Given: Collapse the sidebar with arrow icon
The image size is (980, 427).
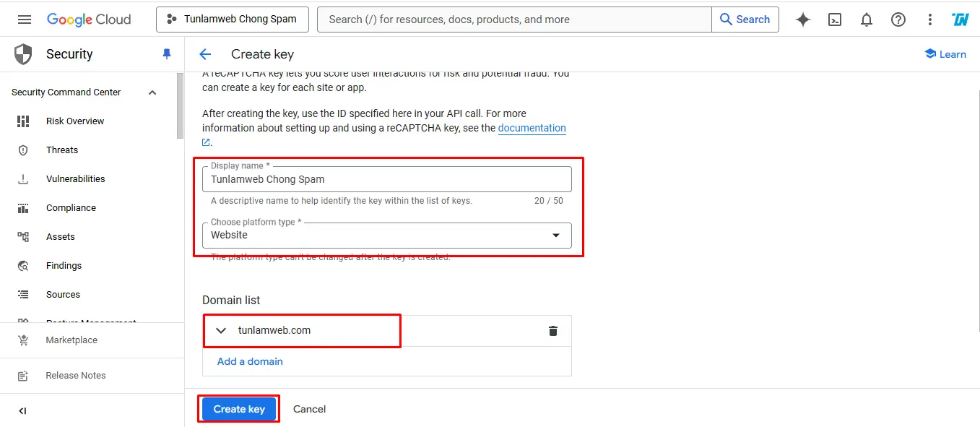Looking at the screenshot, I should (22, 411).
